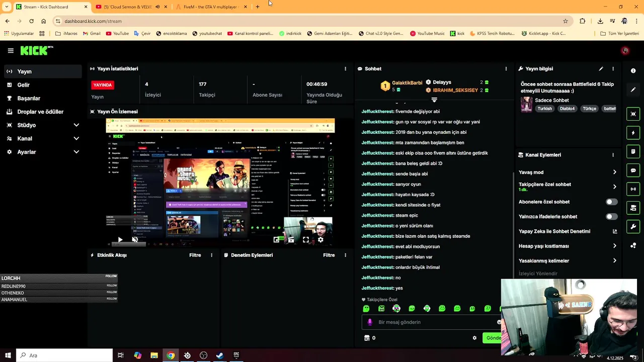Image resolution: width=644 pixels, height=362 pixels.
Task: Open Yayın bilgisi three-dot menu
Action: click(613, 69)
